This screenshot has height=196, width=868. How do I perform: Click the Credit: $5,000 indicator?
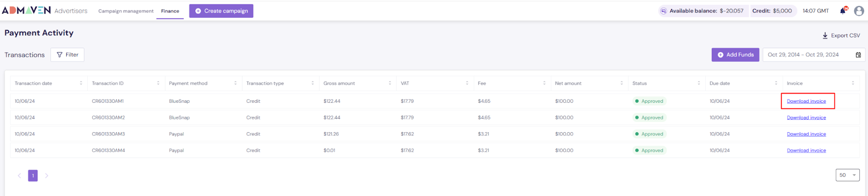(772, 11)
